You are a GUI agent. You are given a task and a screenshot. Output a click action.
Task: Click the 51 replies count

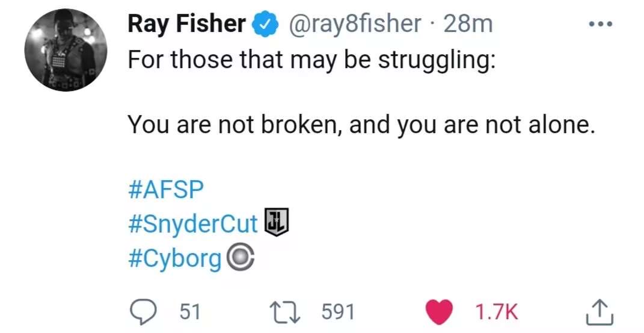point(190,311)
